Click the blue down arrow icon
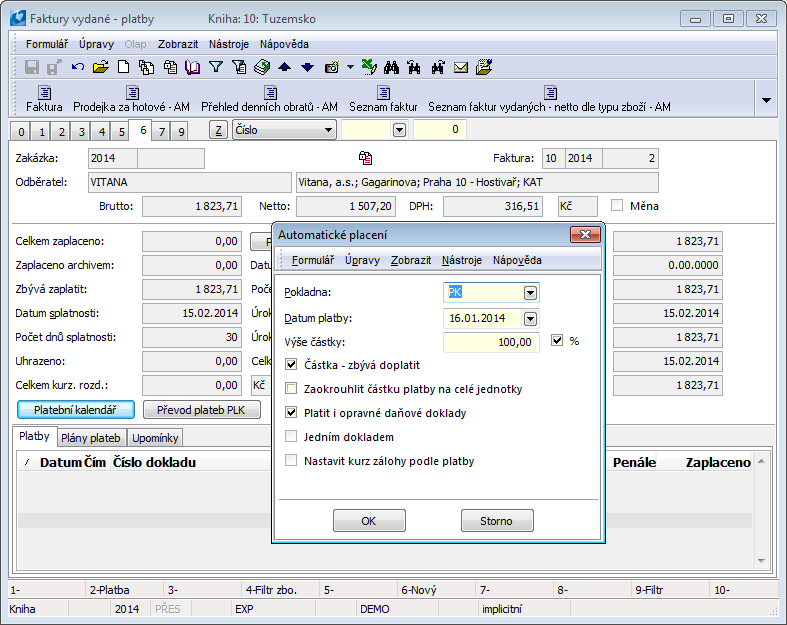Image resolution: width=787 pixels, height=625 pixels. (x=307, y=68)
